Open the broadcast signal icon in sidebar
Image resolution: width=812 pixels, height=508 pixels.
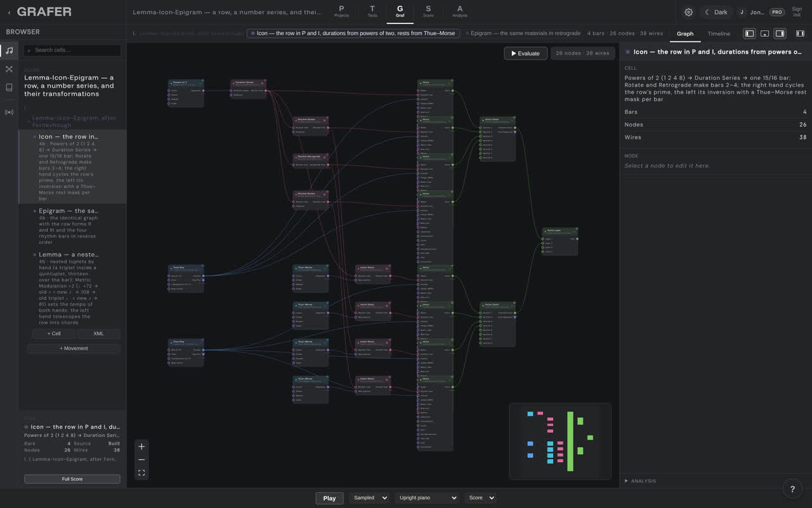click(x=9, y=112)
